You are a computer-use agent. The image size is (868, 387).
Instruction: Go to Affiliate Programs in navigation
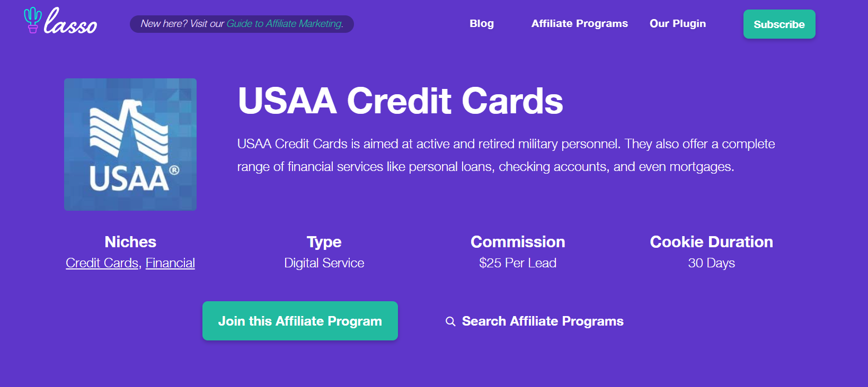pos(579,24)
